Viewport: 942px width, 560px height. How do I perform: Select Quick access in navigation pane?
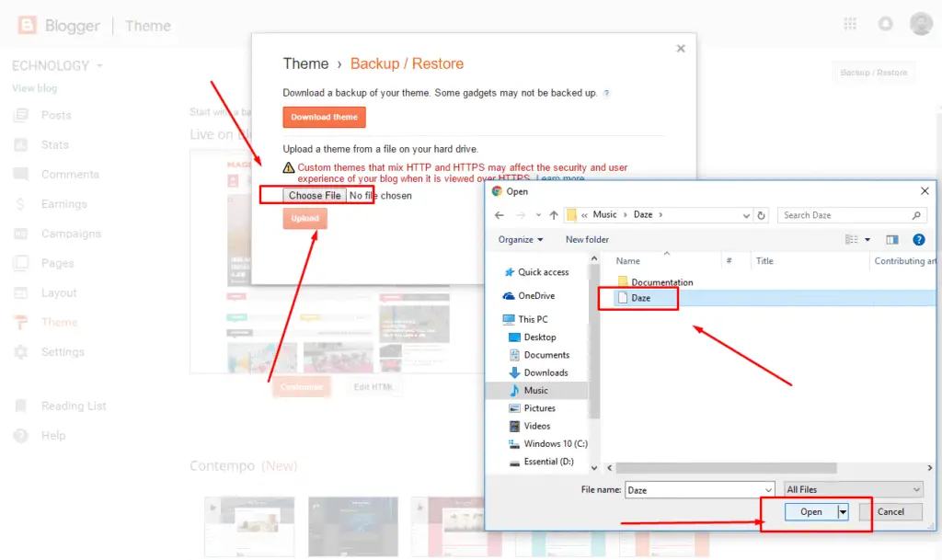pos(536,272)
